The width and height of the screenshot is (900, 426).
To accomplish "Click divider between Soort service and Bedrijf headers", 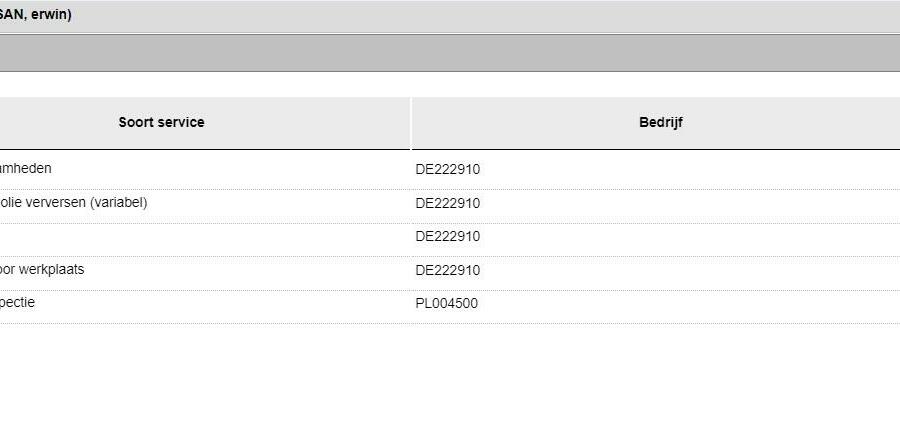I will coord(411,123).
